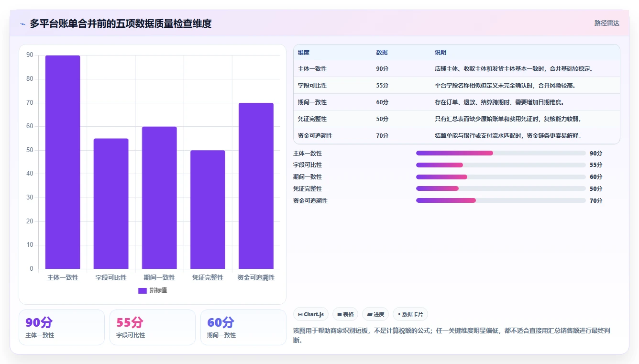The width and height of the screenshot is (639, 364).
Task: Click the 70分 value beside progress bar
Action: click(x=596, y=201)
